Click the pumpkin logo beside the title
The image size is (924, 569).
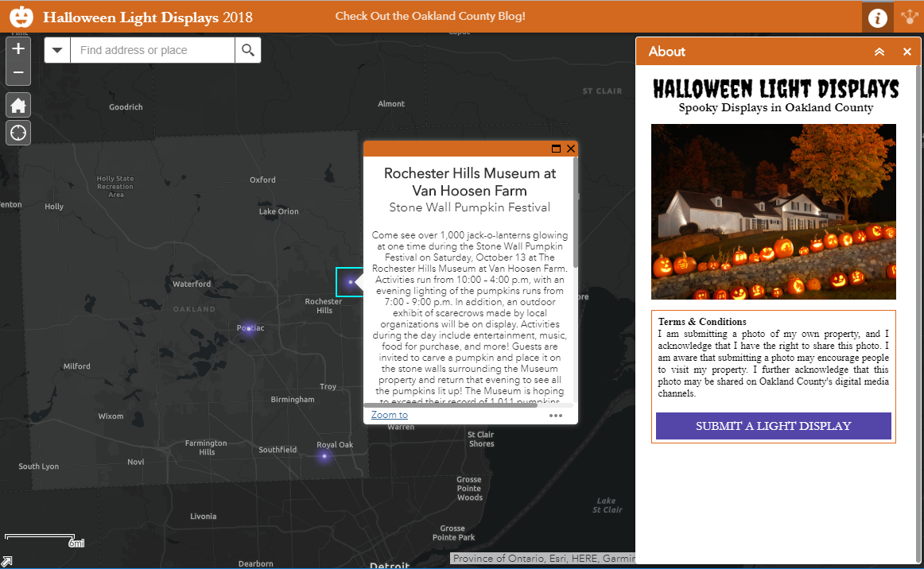[x=21, y=16]
